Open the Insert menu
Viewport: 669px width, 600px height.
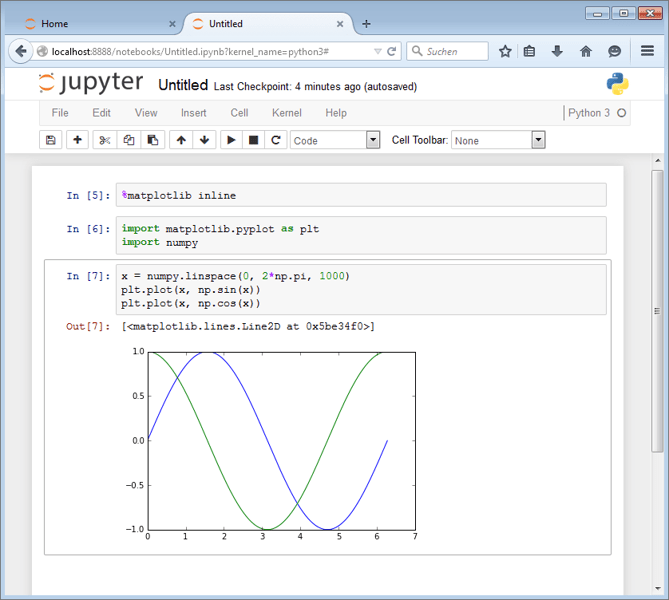[x=194, y=113]
